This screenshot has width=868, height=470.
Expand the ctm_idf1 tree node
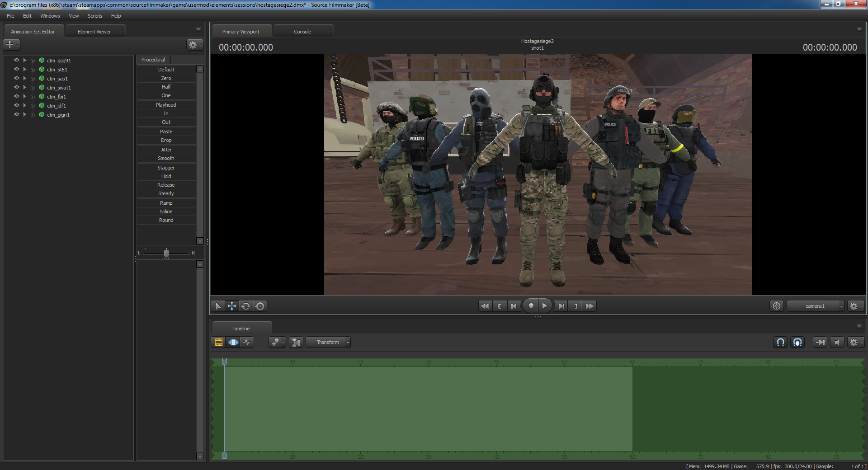click(33, 106)
